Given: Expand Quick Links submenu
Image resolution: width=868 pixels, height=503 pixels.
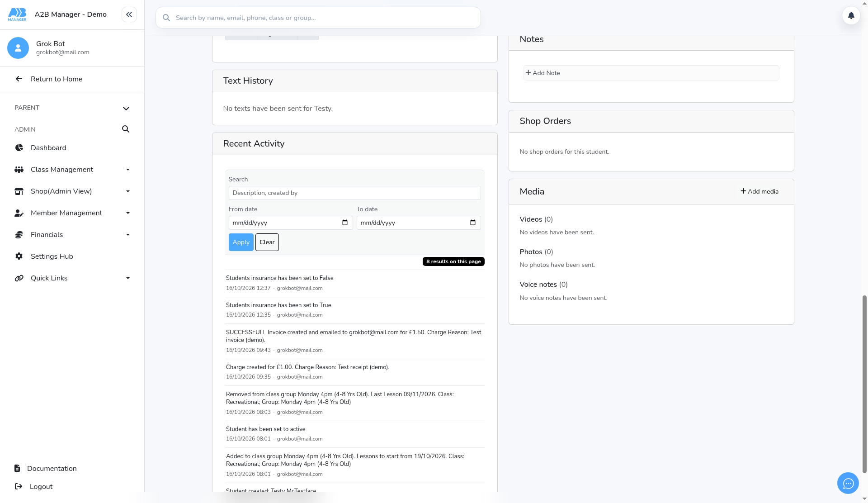Looking at the screenshot, I should (128, 278).
